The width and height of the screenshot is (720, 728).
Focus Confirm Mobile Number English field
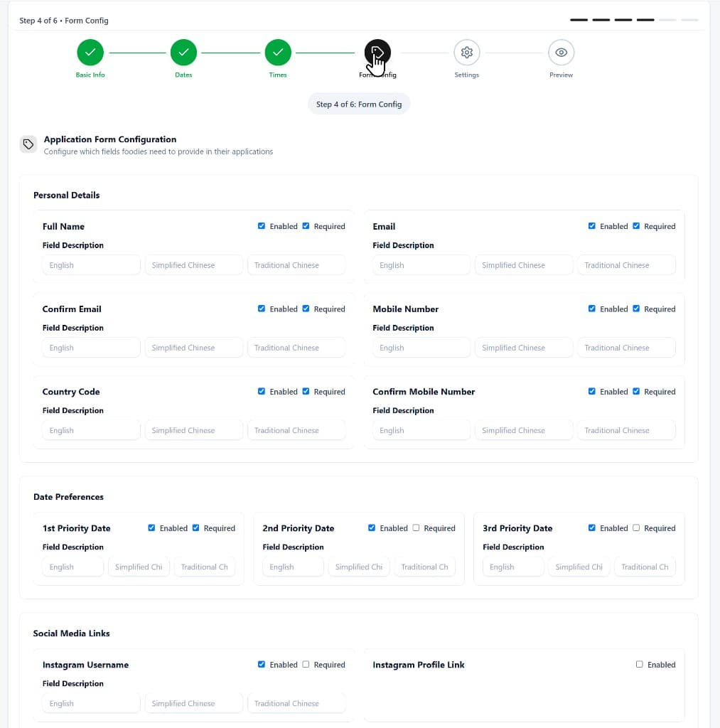point(421,430)
